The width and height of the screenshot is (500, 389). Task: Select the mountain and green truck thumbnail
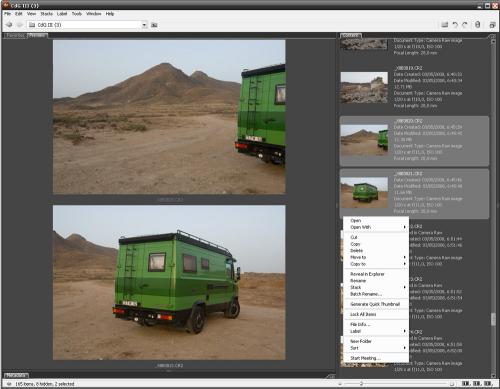click(x=364, y=140)
